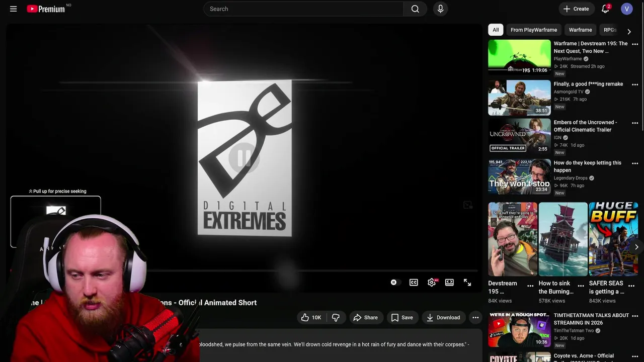Toggle closed captions in player
The image size is (644, 362).
[x=414, y=283]
